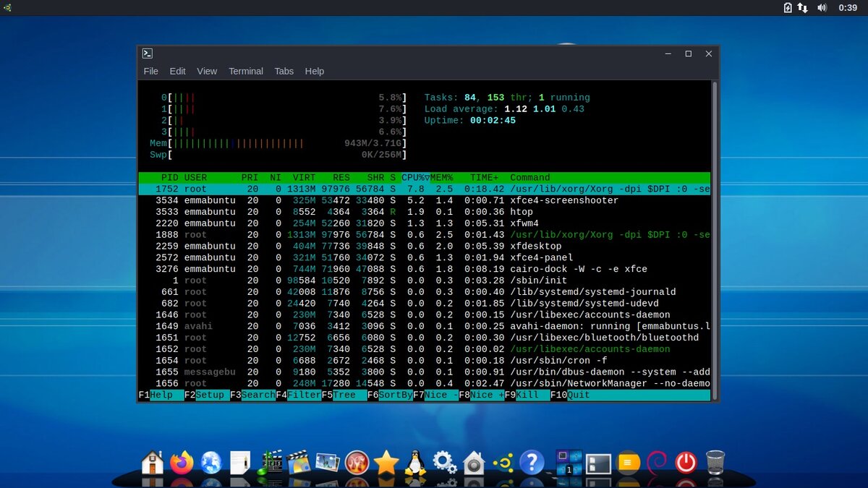Click F3 Search in htop footer
Screen dimensions: 868x488
pos(252,395)
